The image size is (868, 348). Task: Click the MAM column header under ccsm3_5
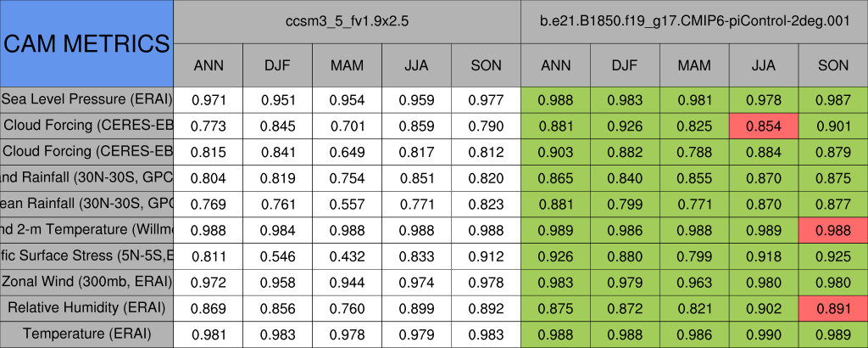click(347, 65)
